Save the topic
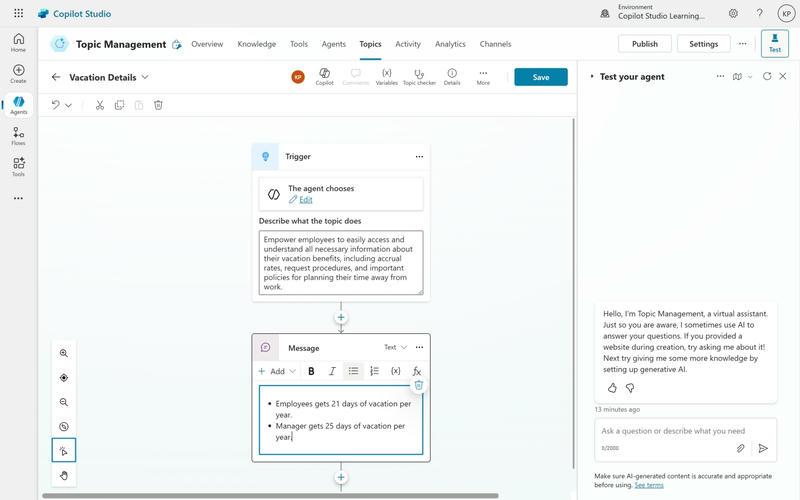 pyautogui.click(x=541, y=77)
